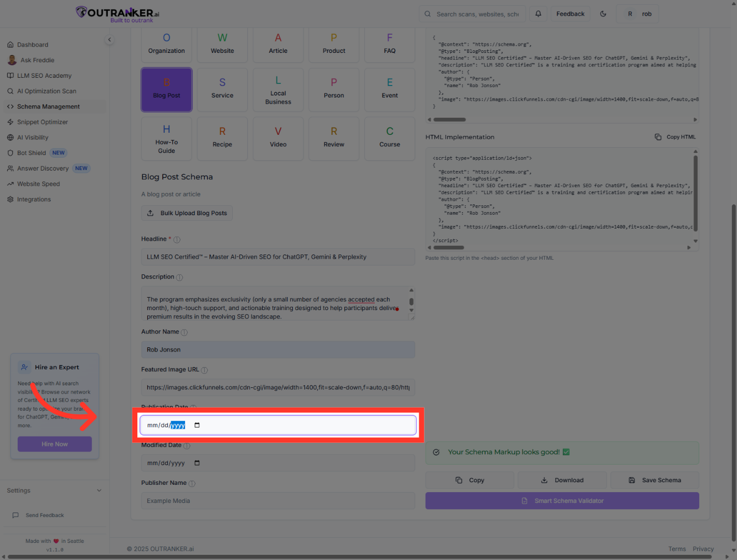Expand the Settings section
This screenshot has height=560, width=737.
54,491
